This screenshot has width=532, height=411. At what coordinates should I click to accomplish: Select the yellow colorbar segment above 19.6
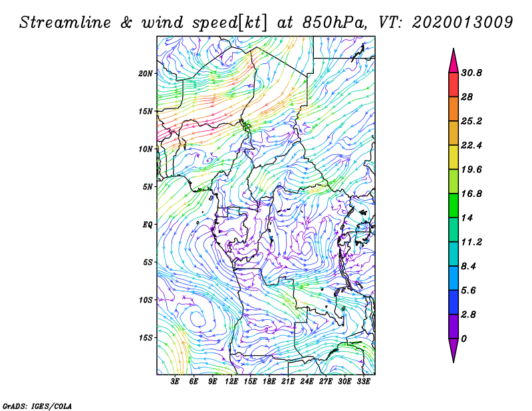(x=454, y=157)
